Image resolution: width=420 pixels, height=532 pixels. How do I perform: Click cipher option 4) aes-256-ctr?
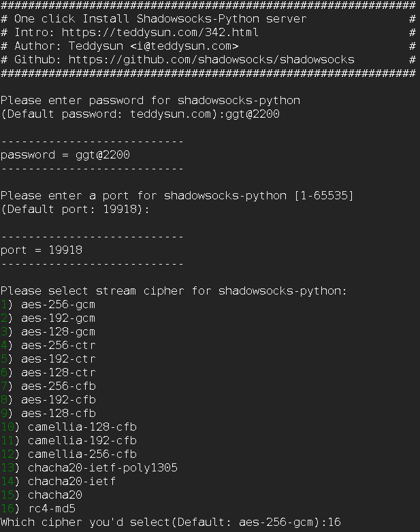[48, 345]
